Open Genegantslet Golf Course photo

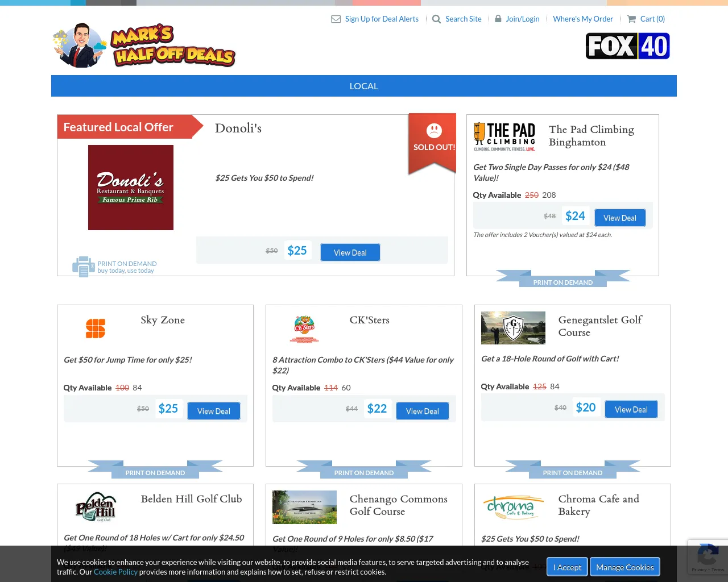pos(513,328)
